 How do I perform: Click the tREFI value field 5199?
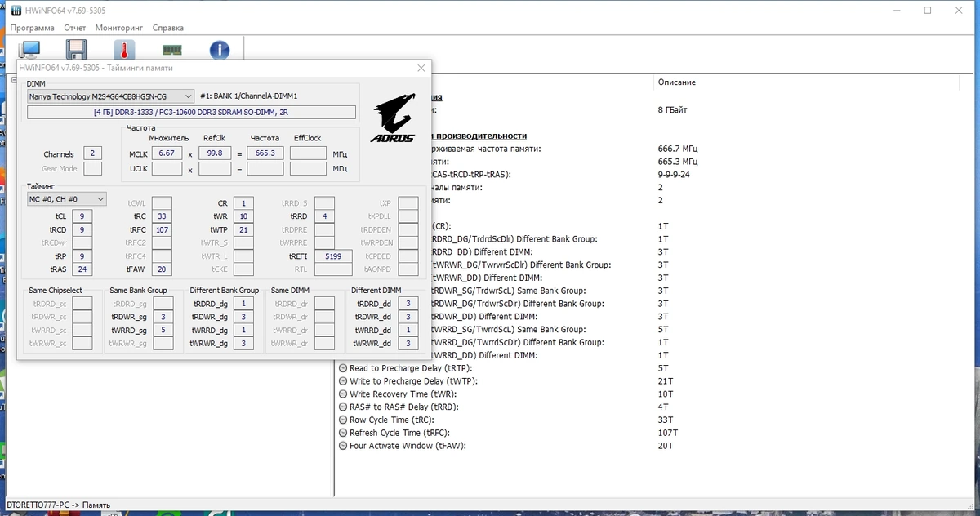pyautogui.click(x=334, y=256)
